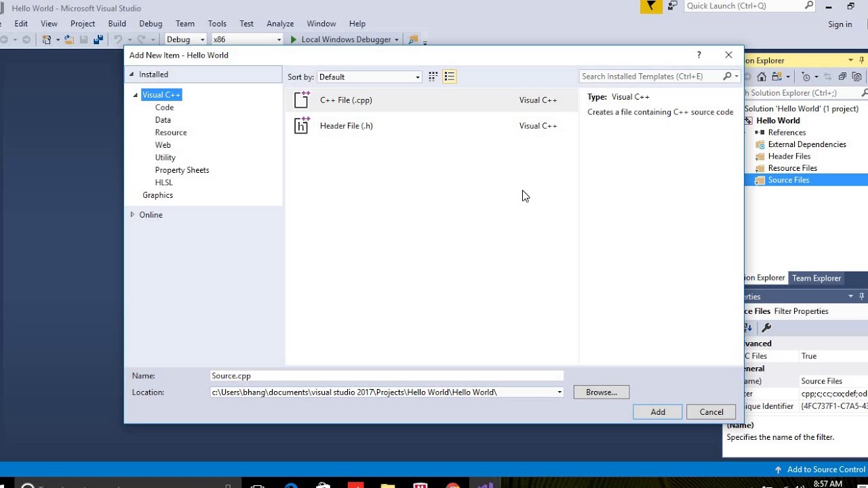The height and width of the screenshot is (488, 868).
Task: Click the Open File toolbar icon
Action: click(69, 39)
